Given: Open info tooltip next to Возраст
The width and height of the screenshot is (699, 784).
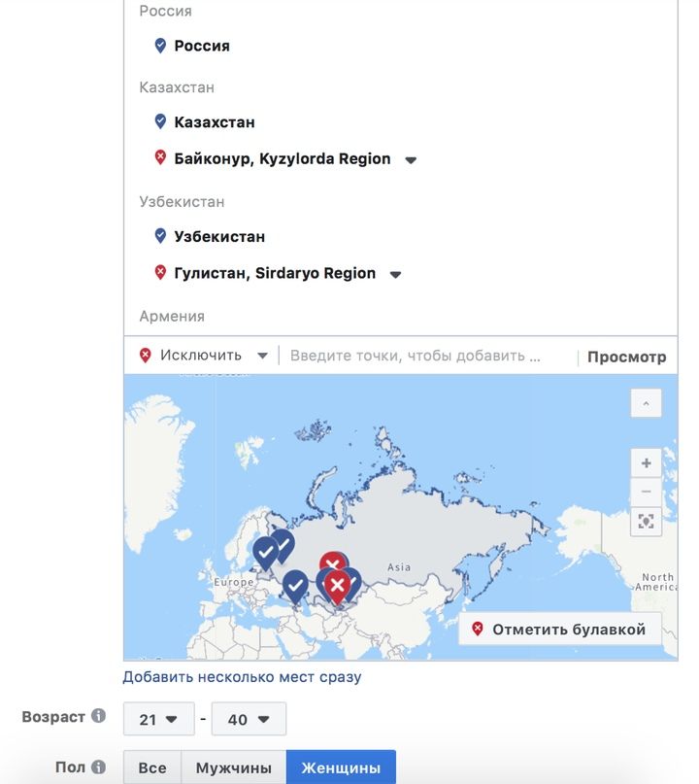Looking at the screenshot, I should tap(98, 715).
